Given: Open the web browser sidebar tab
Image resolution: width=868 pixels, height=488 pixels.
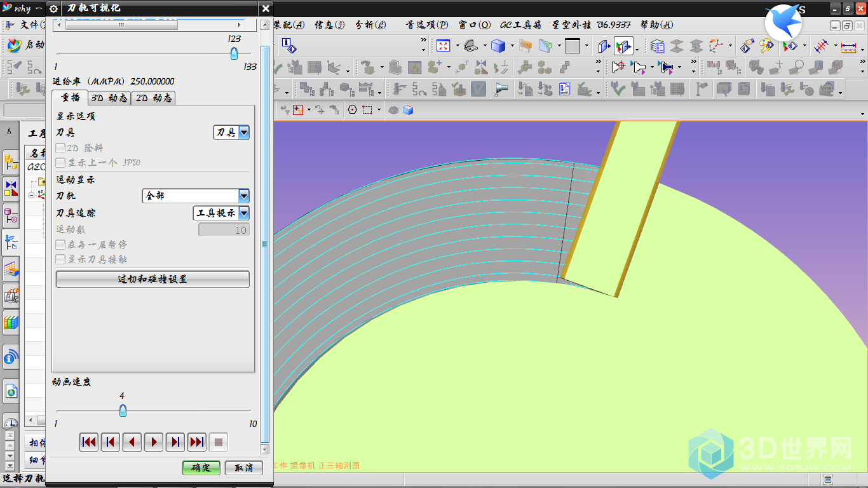Looking at the screenshot, I should [x=11, y=391].
